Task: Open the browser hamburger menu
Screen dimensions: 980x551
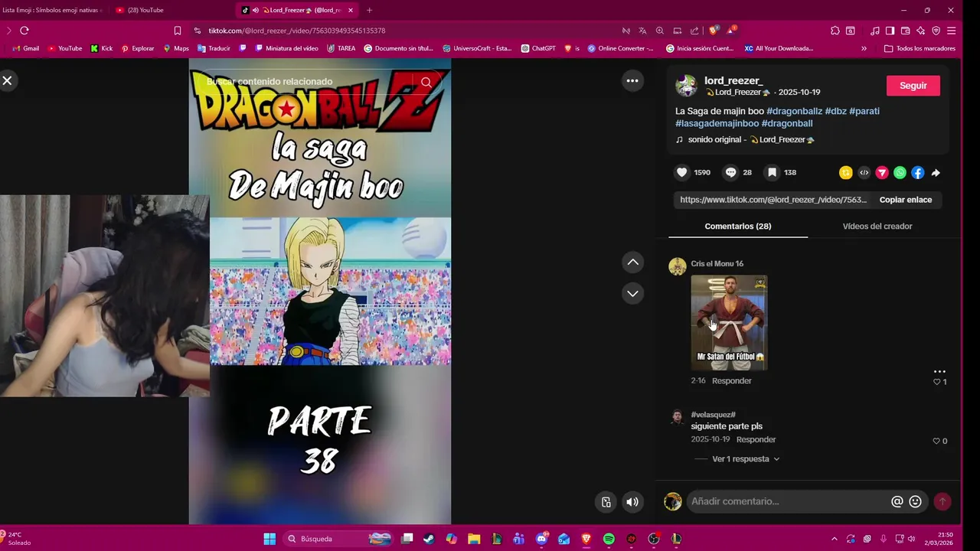Action: pyautogui.click(x=952, y=31)
